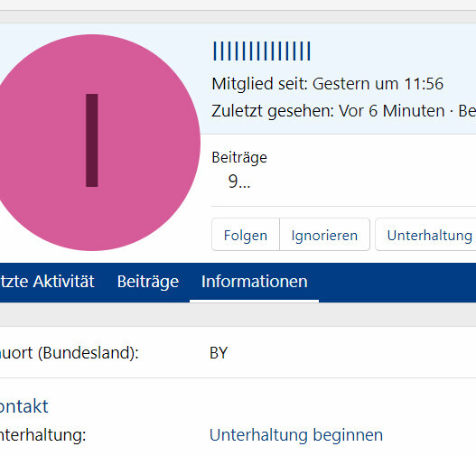Viewport: 476px width, 456px height.
Task: Switch to the Letzte Aktivität tab
Action: [x=47, y=282]
